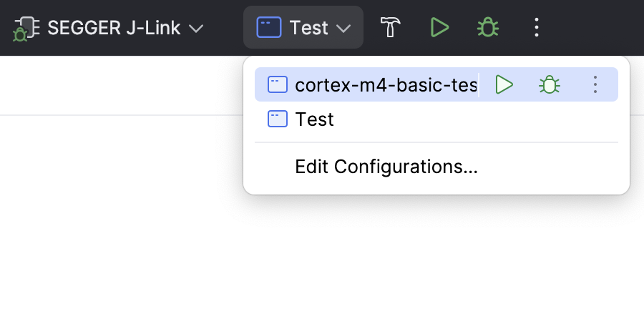Run cortex-m4-basic-tes with its row play icon

pyautogui.click(x=504, y=84)
